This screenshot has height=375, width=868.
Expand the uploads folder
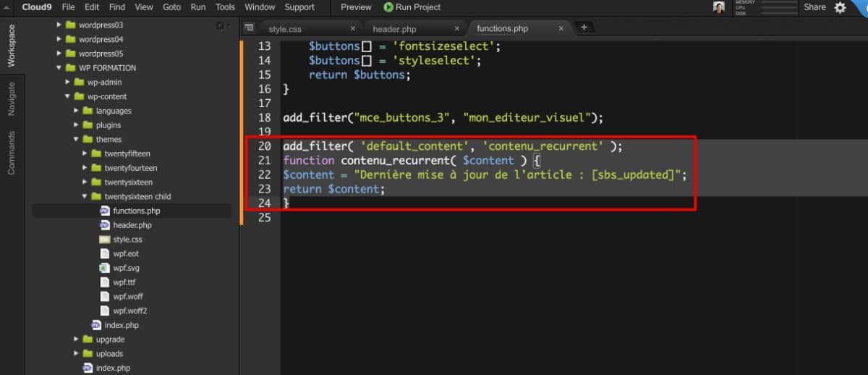pyautogui.click(x=77, y=354)
